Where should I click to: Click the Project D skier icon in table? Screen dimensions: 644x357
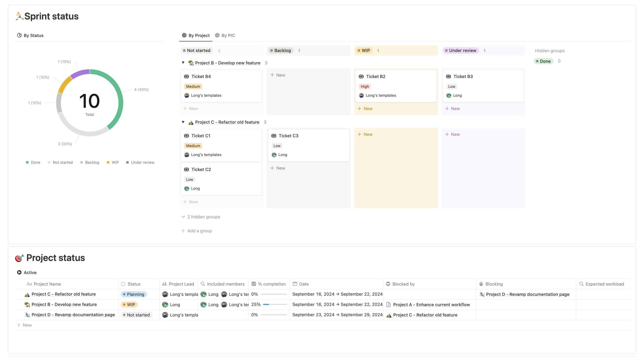(x=27, y=315)
